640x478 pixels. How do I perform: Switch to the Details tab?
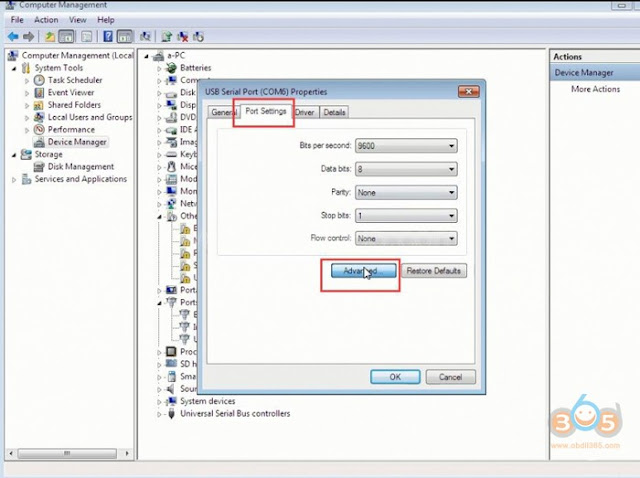point(334,112)
